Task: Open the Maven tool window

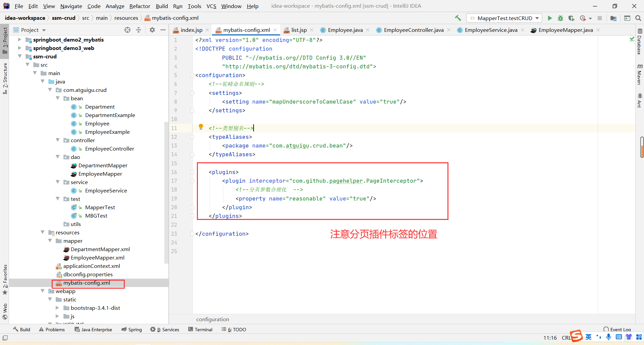Action: [640, 74]
